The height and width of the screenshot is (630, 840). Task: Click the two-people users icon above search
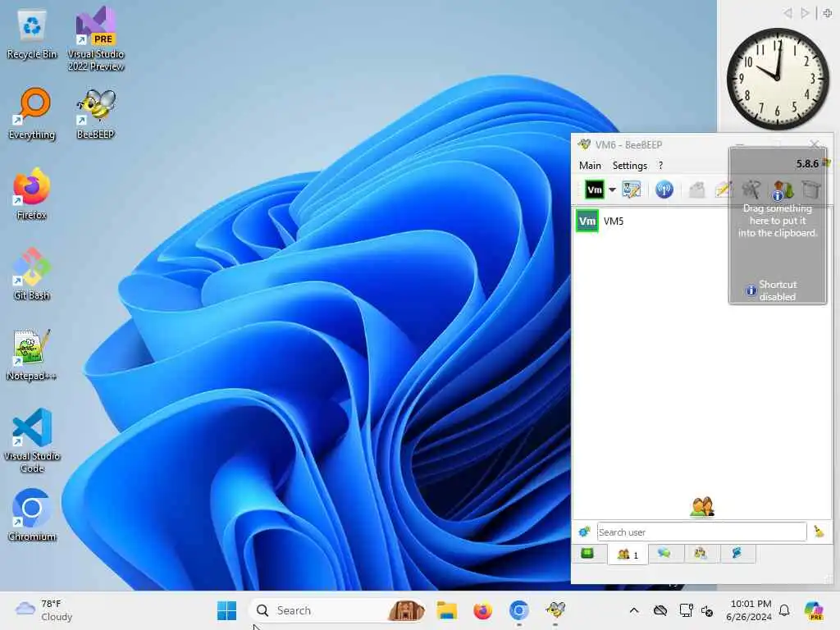(702, 506)
